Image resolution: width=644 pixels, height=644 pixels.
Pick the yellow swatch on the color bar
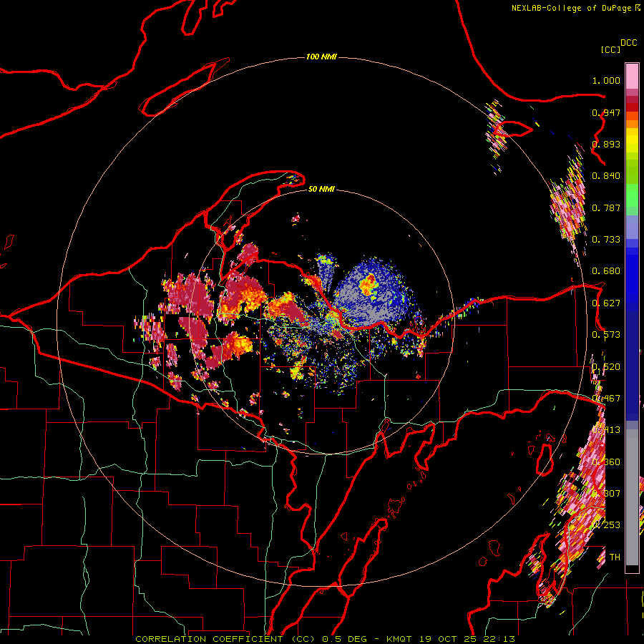coord(632,140)
